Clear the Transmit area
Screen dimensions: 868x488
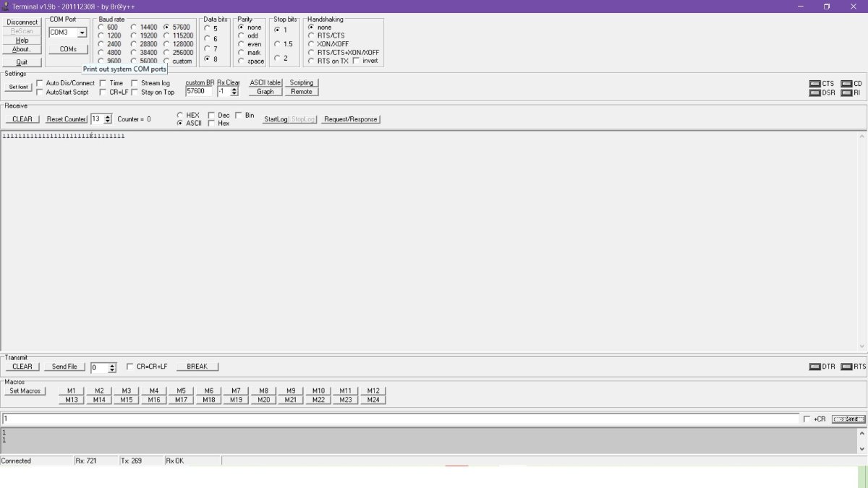click(x=22, y=367)
